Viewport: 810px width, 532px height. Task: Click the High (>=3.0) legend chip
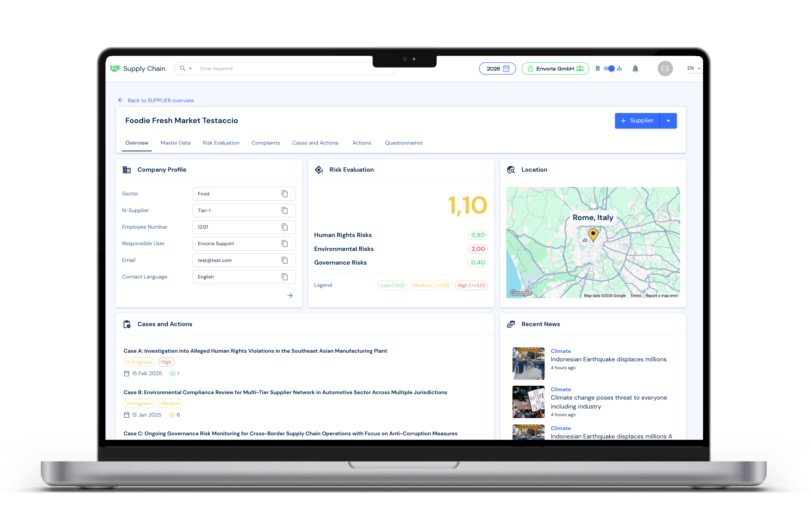tap(471, 285)
